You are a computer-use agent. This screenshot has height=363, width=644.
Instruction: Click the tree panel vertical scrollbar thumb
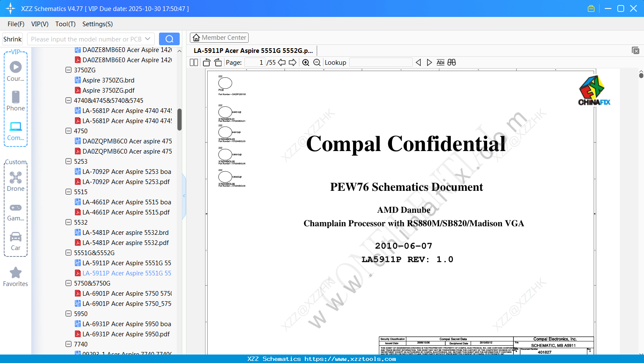[179, 120]
